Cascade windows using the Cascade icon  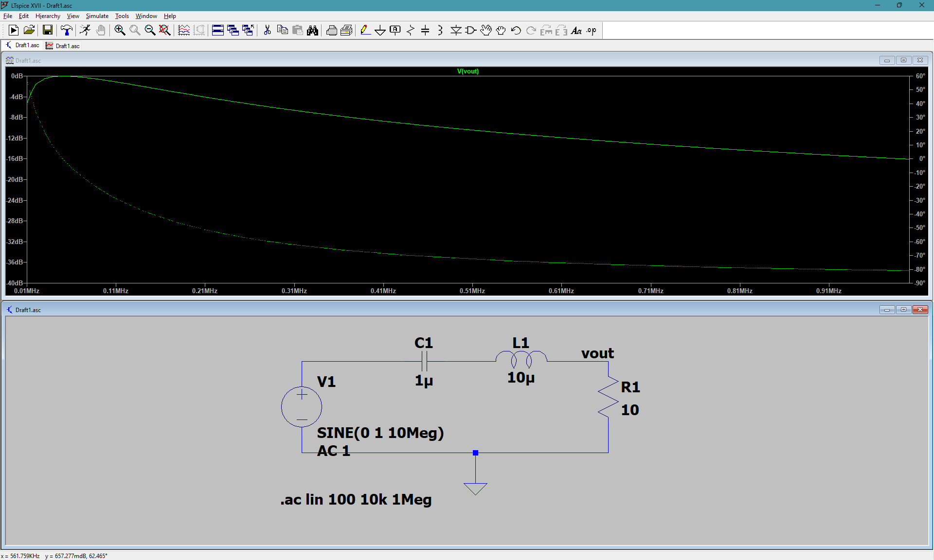tap(233, 30)
